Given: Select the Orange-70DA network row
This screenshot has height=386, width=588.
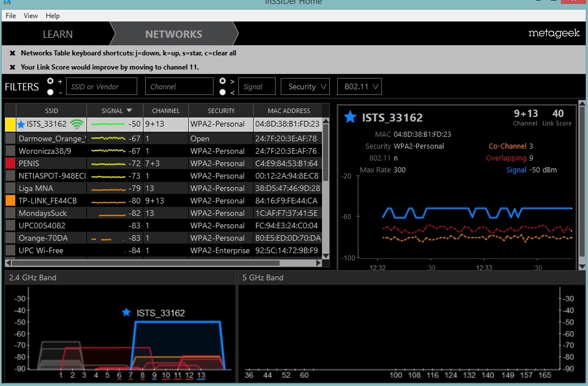Looking at the screenshot, I should point(163,238).
